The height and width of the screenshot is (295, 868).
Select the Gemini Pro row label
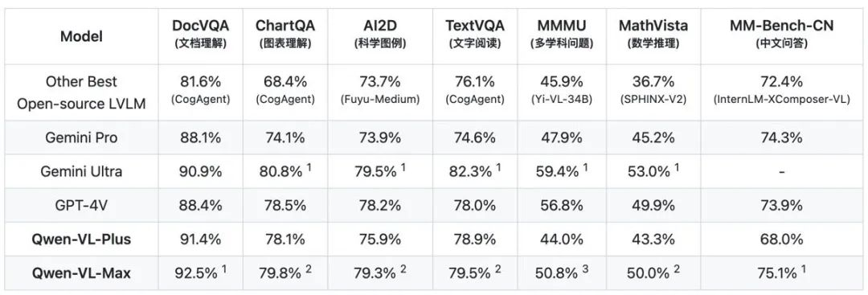(81, 137)
